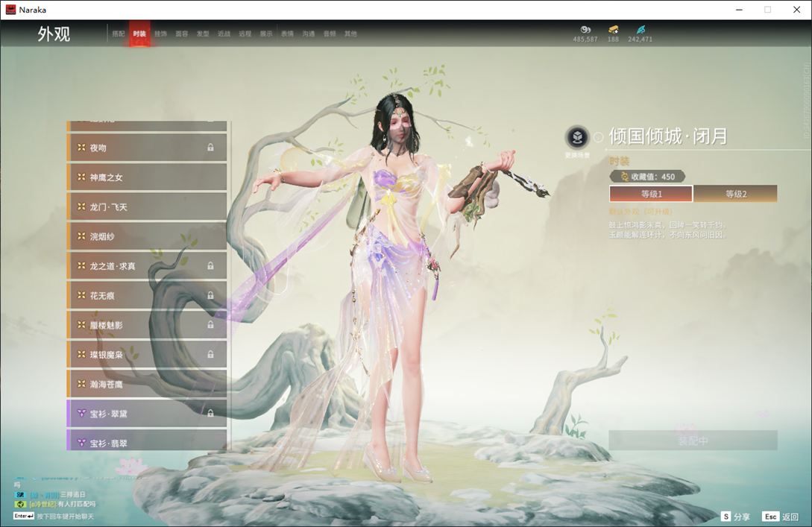Select the 浣烟纱 outfit
The height and width of the screenshot is (527, 812).
pyautogui.click(x=147, y=236)
